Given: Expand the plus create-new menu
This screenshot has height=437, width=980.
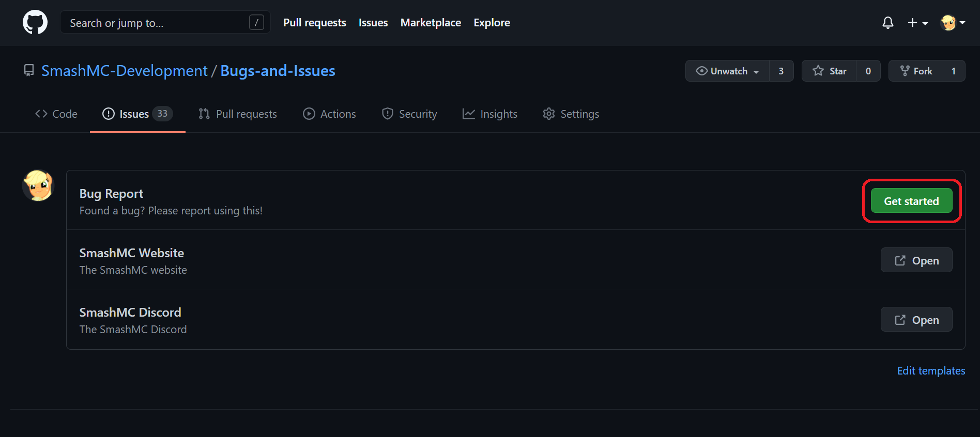Looking at the screenshot, I should click(x=918, y=23).
